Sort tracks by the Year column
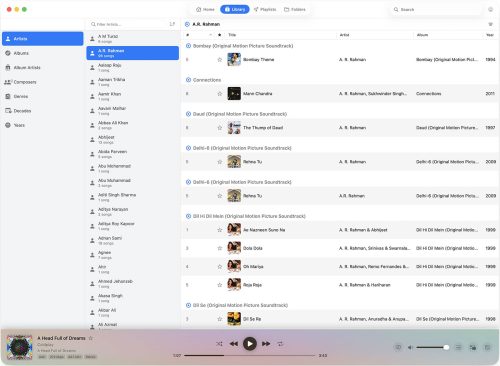This screenshot has height=366, width=500. (x=490, y=35)
